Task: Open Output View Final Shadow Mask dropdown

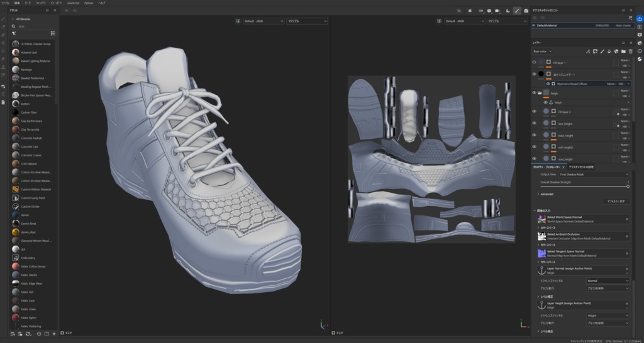Action: tap(594, 175)
